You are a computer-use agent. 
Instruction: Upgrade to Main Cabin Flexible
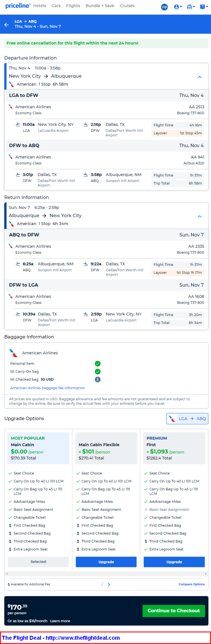(106, 562)
